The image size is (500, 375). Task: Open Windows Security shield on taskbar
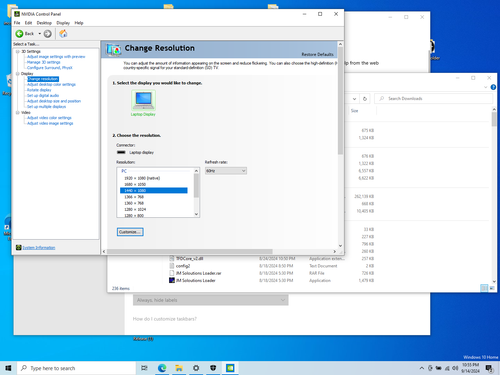pyautogui.click(x=213, y=368)
